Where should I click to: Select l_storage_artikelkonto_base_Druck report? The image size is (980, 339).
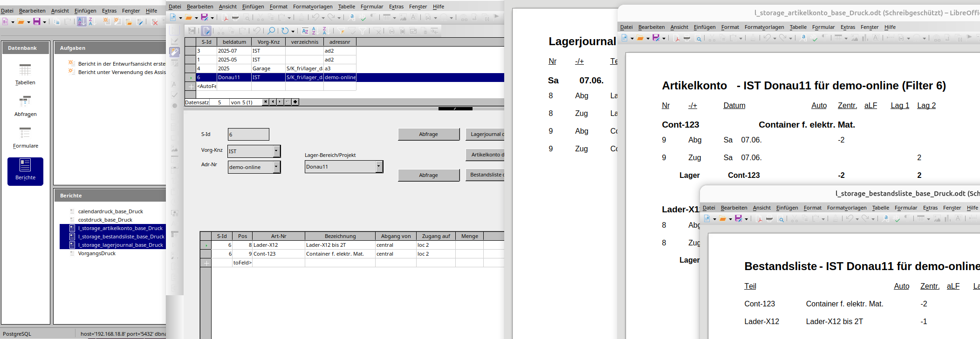[x=120, y=228]
